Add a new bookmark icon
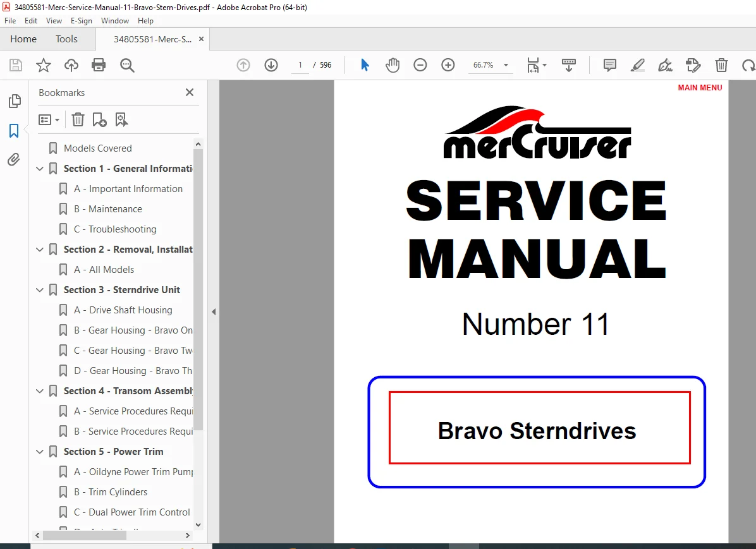The height and width of the screenshot is (549, 756). tap(99, 119)
